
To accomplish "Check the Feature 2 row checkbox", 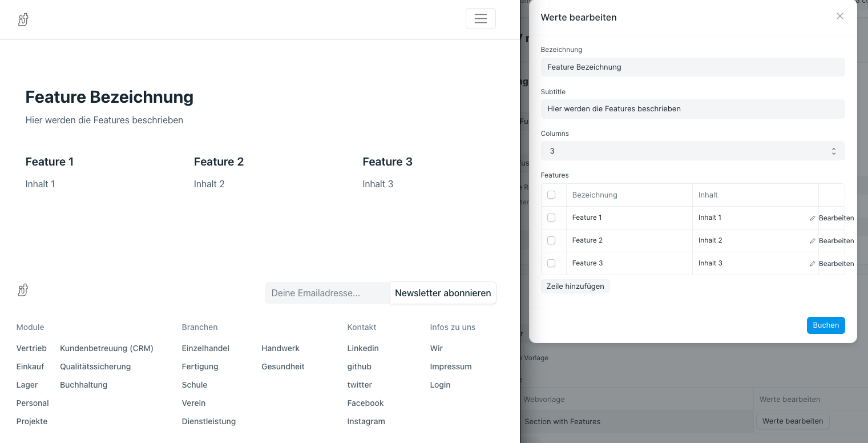I will [551, 240].
